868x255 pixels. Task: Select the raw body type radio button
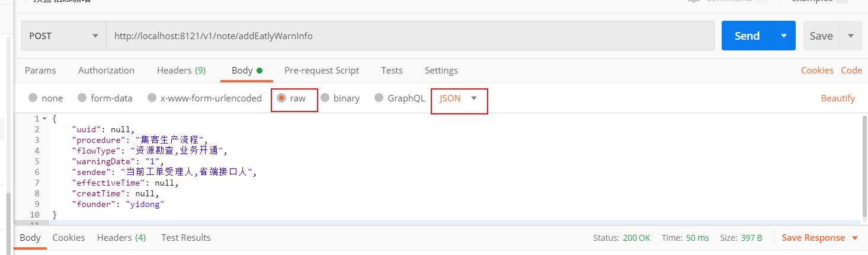(282, 98)
